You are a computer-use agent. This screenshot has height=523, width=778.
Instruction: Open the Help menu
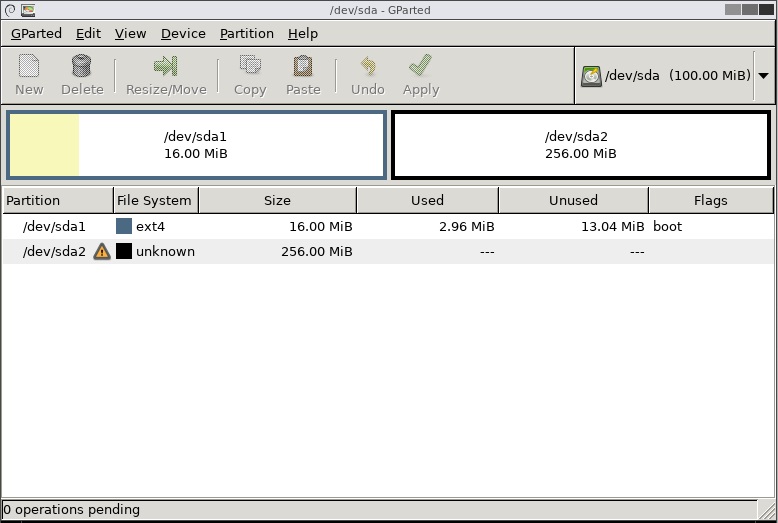click(x=303, y=33)
